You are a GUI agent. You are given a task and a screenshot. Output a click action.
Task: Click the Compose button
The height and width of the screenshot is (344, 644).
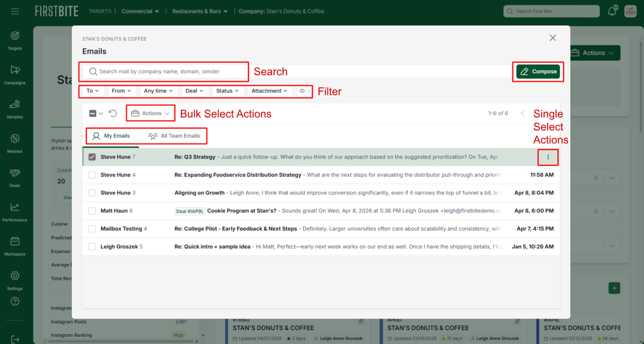[538, 72]
